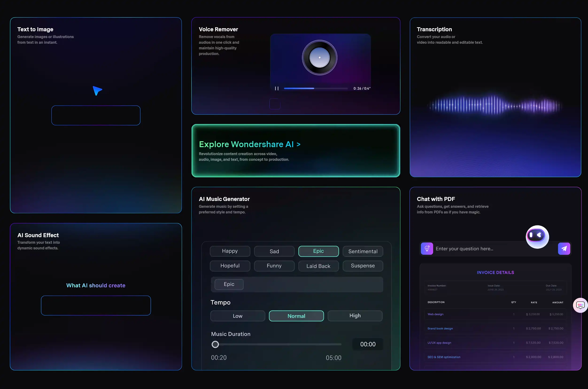
Task: Remove the selected Epic tag chip
Action: pos(229,284)
